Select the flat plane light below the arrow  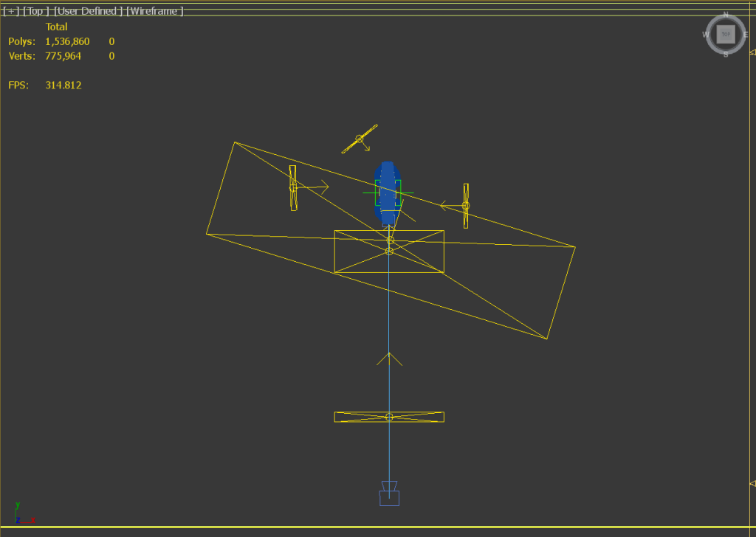[x=389, y=417]
